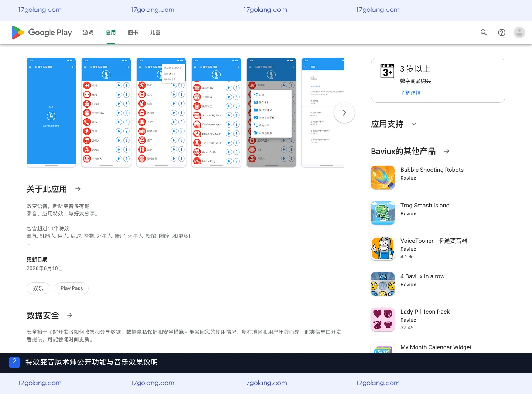Image resolution: width=532 pixels, height=394 pixels.
Task: Open Bubble Shooting Robots app title
Action: point(432,170)
